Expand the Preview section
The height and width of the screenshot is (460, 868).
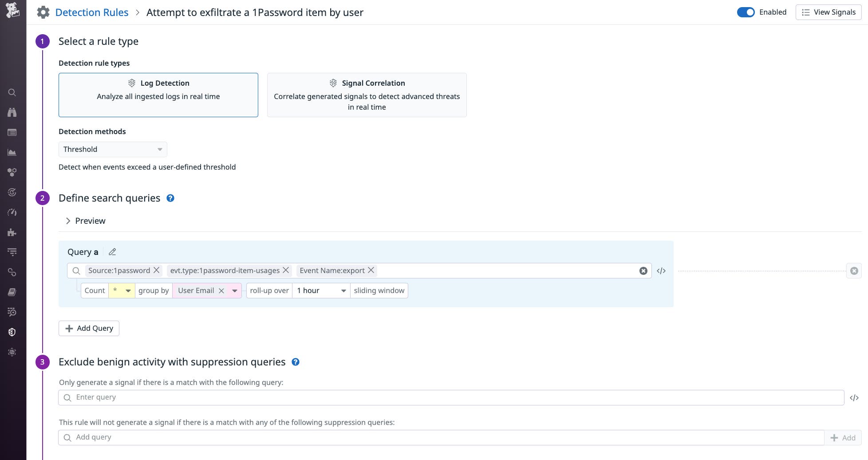click(x=85, y=221)
